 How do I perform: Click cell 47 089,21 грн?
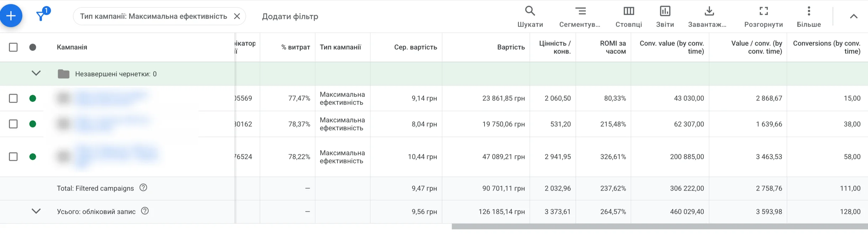pos(503,157)
